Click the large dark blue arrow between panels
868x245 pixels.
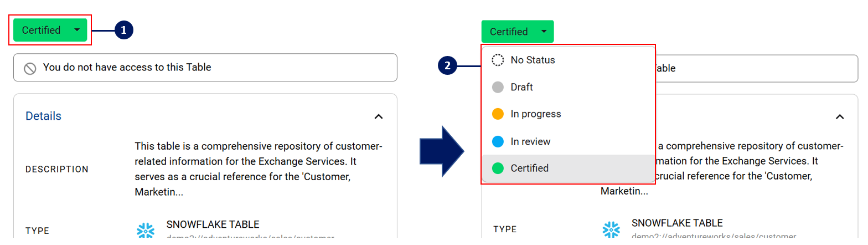441,151
